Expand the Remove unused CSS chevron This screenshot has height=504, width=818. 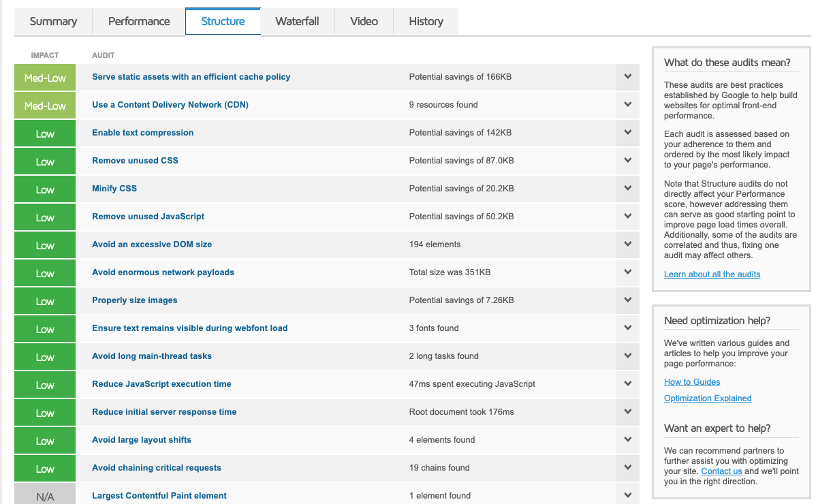click(628, 161)
